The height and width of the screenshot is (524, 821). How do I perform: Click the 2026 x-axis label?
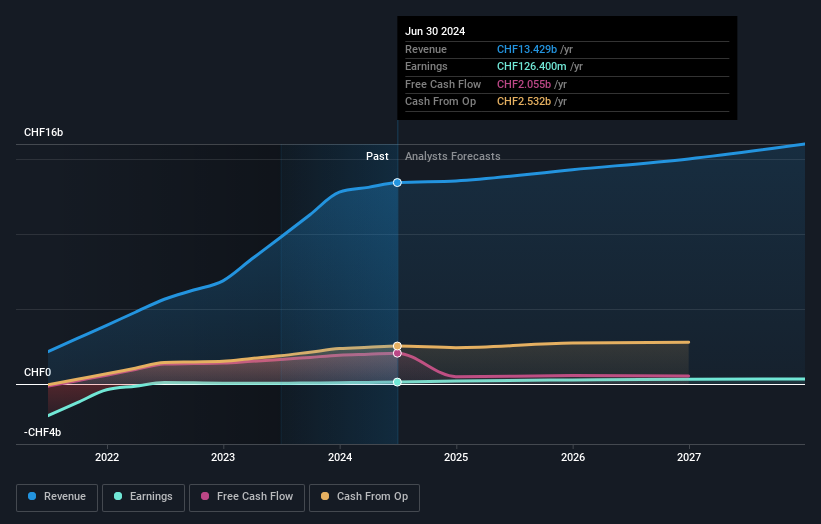573,457
